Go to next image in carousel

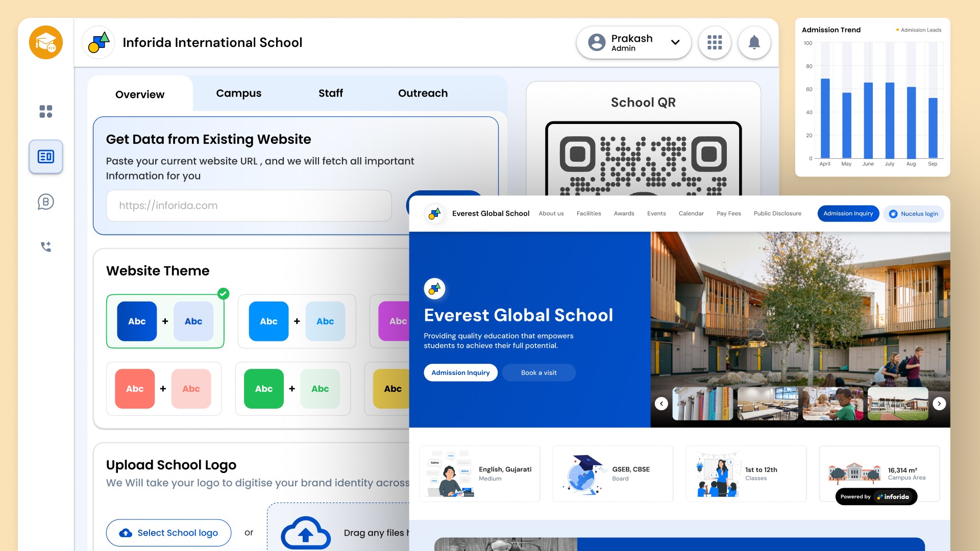[x=939, y=404]
